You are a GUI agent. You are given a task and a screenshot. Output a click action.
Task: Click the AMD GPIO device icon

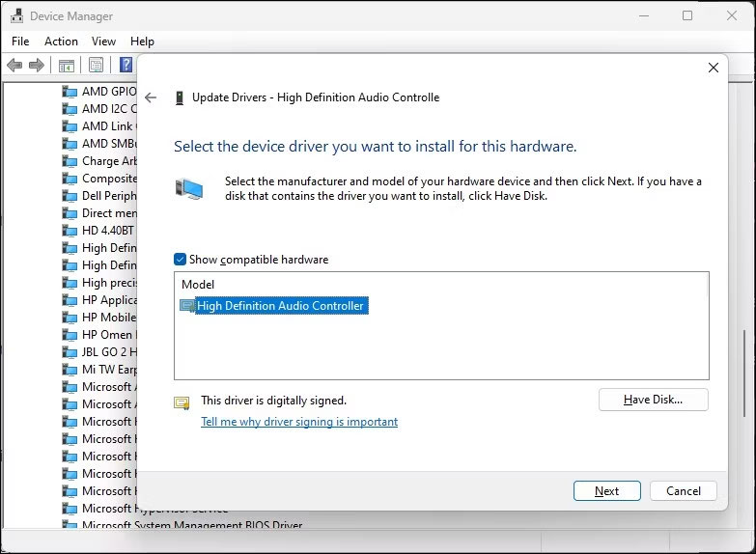70,92
